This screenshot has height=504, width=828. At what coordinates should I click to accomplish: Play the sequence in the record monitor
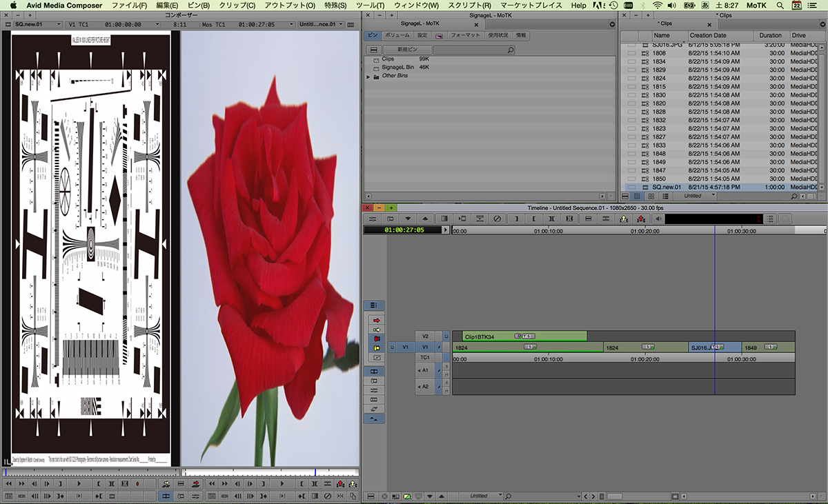pos(282,483)
